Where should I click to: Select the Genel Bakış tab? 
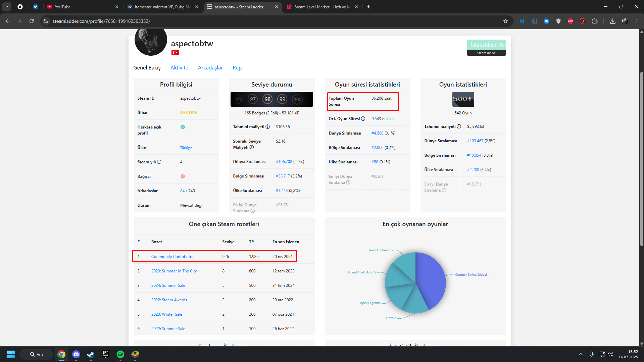[147, 68]
